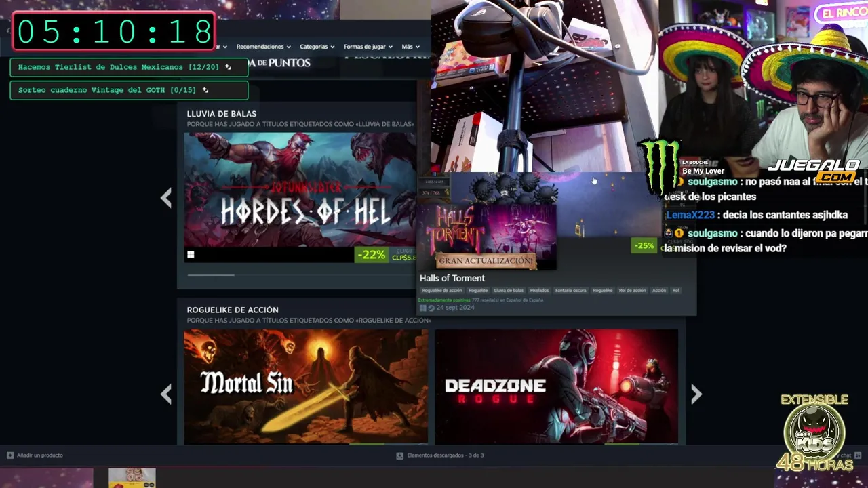Click the -22% discount badge on Hordes of Hel

[371, 255]
